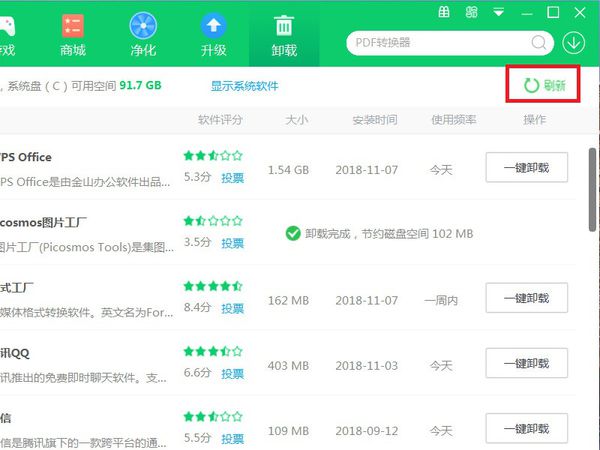The height and width of the screenshot is (450, 600).
Task: Click 投票 beside the 5.5分 rating
Action: pyautogui.click(x=232, y=439)
